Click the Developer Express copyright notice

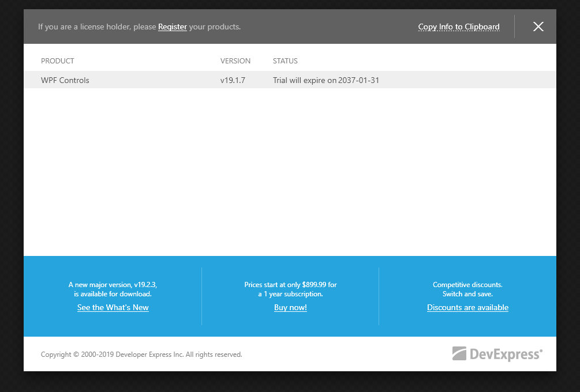click(x=141, y=355)
